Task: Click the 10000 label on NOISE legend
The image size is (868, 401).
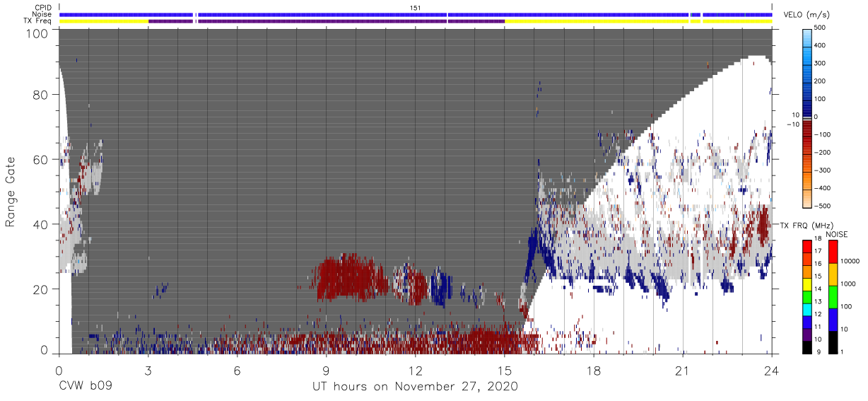Action: (850, 262)
